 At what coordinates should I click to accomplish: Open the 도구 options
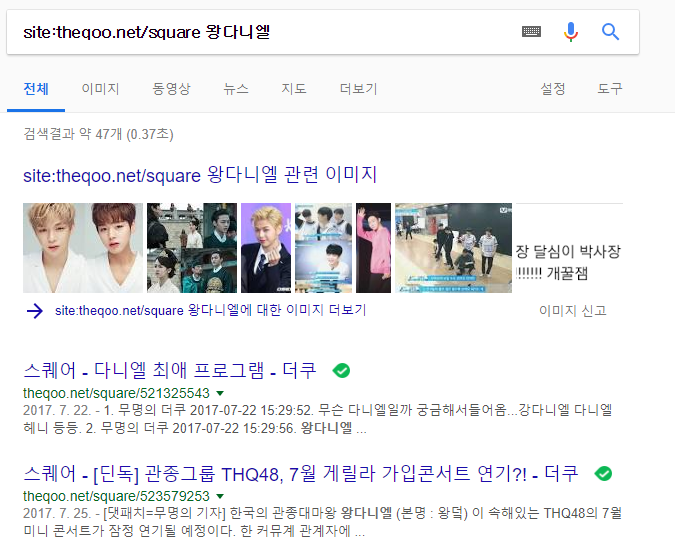tap(610, 89)
